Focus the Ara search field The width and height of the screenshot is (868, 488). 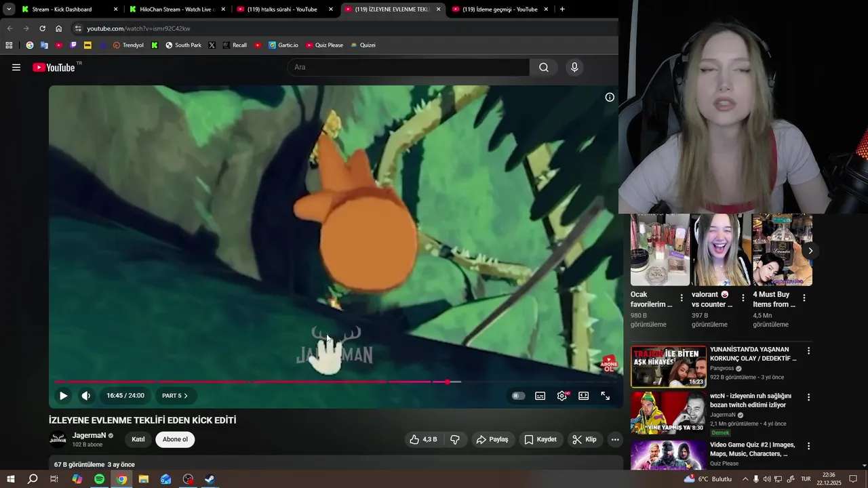(408, 67)
